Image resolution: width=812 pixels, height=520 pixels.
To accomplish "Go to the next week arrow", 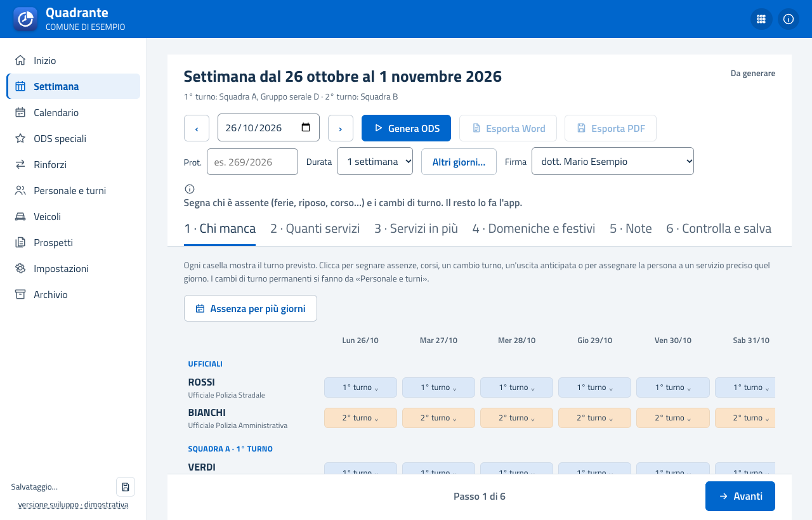I will [341, 128].
